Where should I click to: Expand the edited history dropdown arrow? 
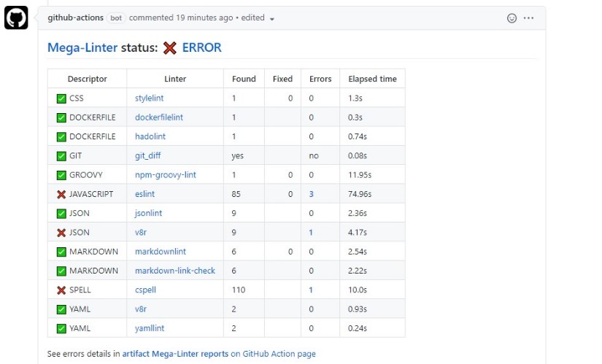coord(272,19)
